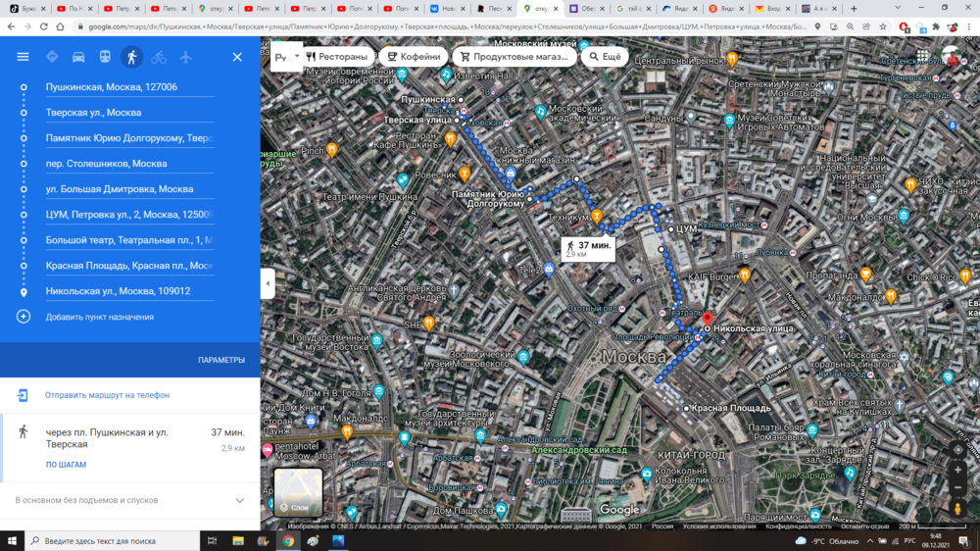Select the best travel mode icon
This screenshot has height=551, width=980.
tap(52, 57)
